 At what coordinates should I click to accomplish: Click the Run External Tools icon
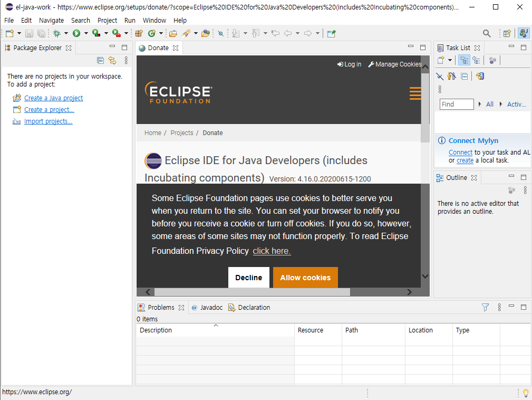[x=117, y=33]
